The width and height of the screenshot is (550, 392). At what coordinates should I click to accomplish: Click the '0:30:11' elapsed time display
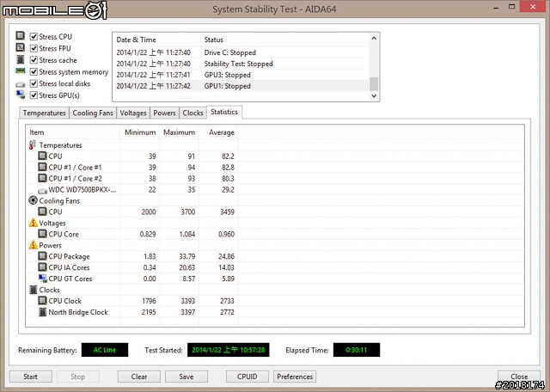tap(357, 350)
